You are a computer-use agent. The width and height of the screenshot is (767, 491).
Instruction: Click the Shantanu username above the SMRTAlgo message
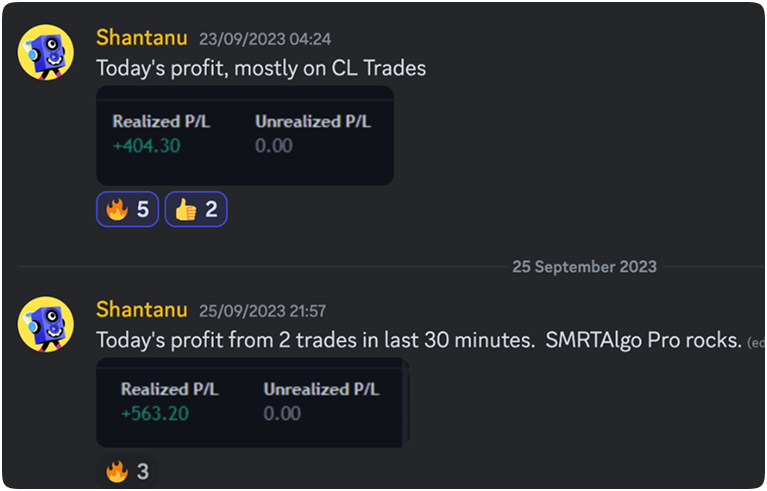[x=142, y=310]
